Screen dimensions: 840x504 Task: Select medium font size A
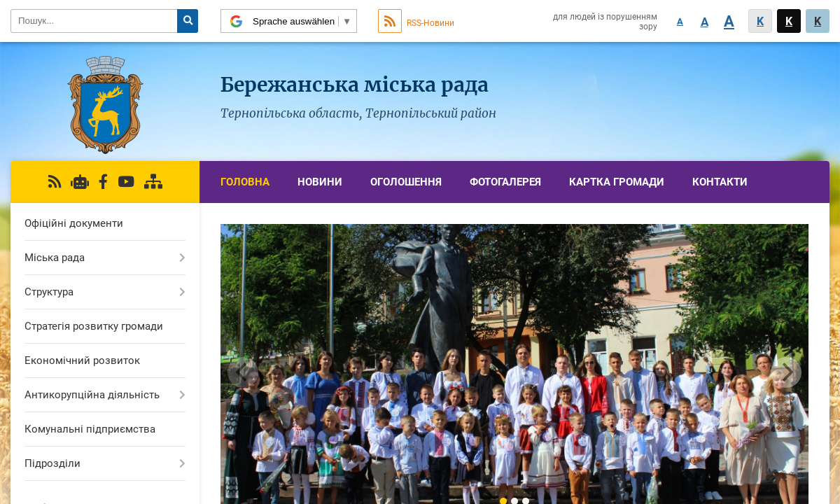[704, 22]
